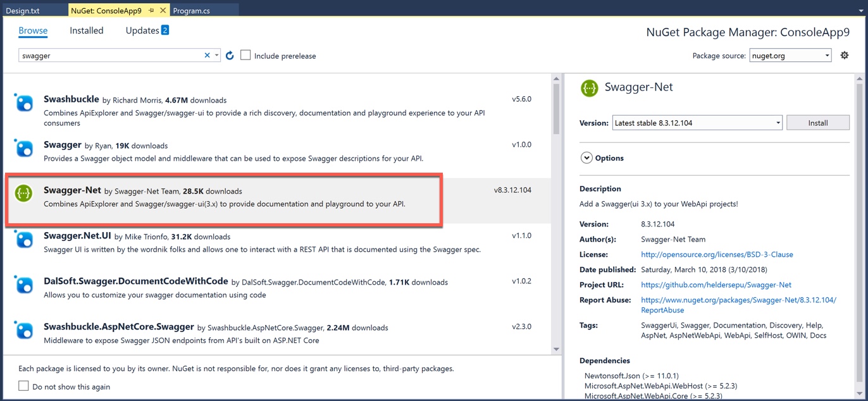Screen dimensions: 868x401
Task: Switch to the Program.cs tab
Action: pyautogui.click(x=191, y=11)
